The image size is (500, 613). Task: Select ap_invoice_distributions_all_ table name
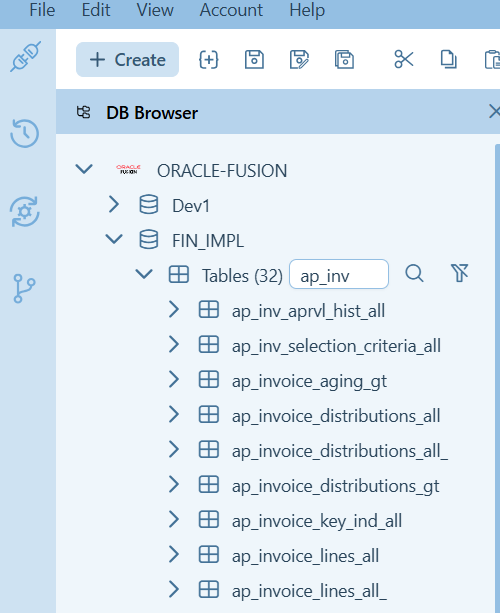340,451
